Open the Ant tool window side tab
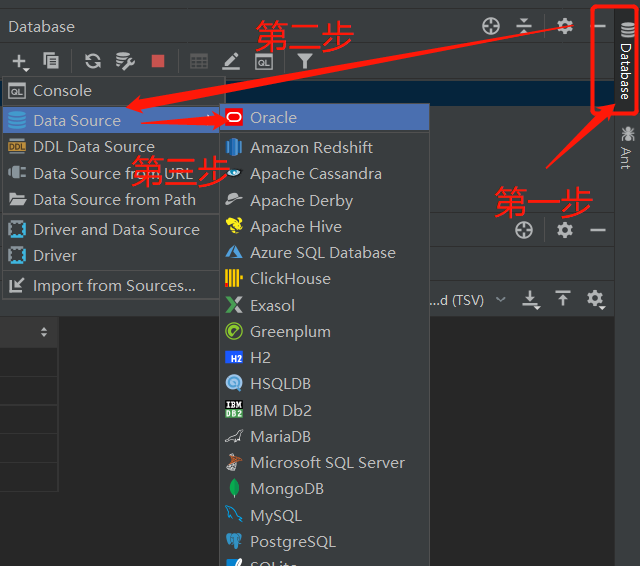Screen dimensions: 640x566 [627, 147]
